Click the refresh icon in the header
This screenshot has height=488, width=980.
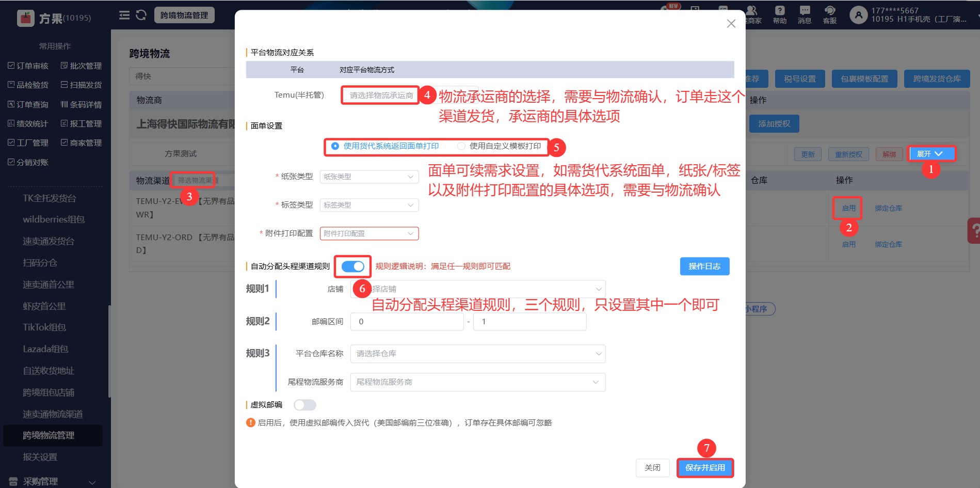pyautogui.click(x=141, y=15)
